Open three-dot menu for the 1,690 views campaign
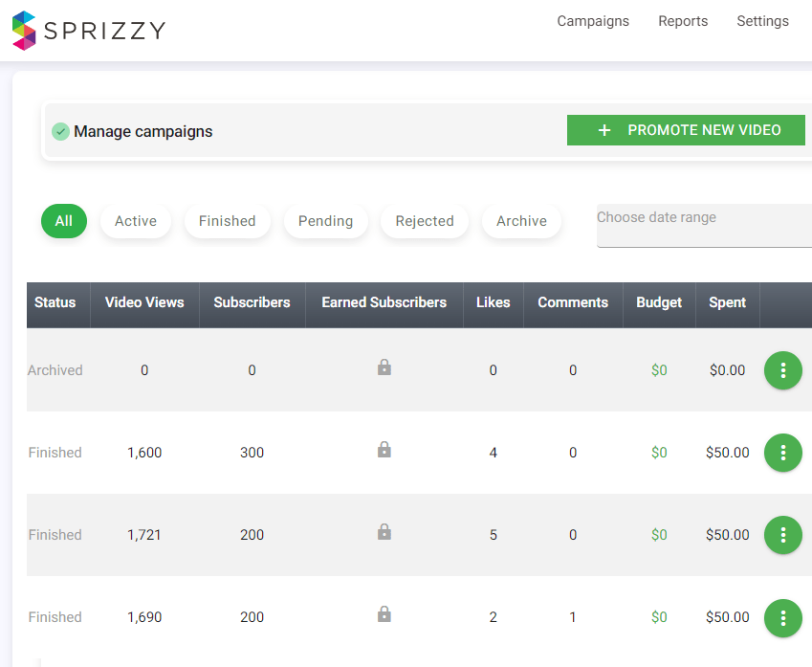The height and width of the screenshot is (667, 812). (x=782, y=617)
